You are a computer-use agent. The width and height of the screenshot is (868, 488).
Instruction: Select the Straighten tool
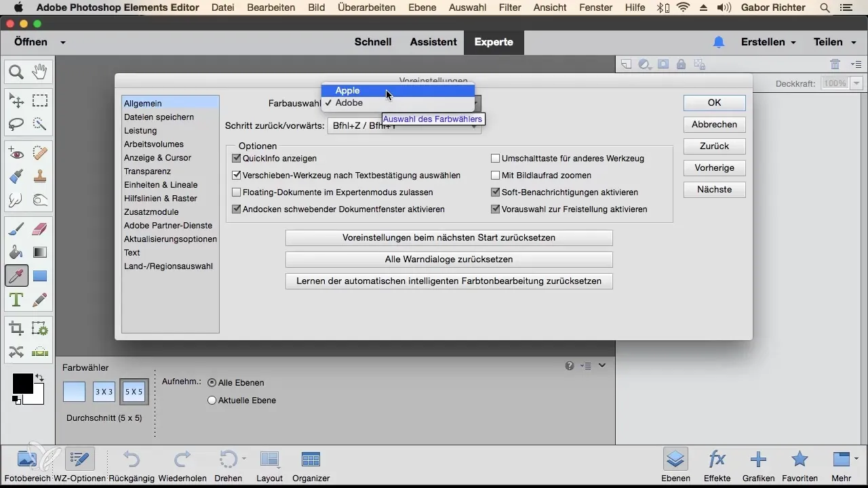click(x=40, y=352)
